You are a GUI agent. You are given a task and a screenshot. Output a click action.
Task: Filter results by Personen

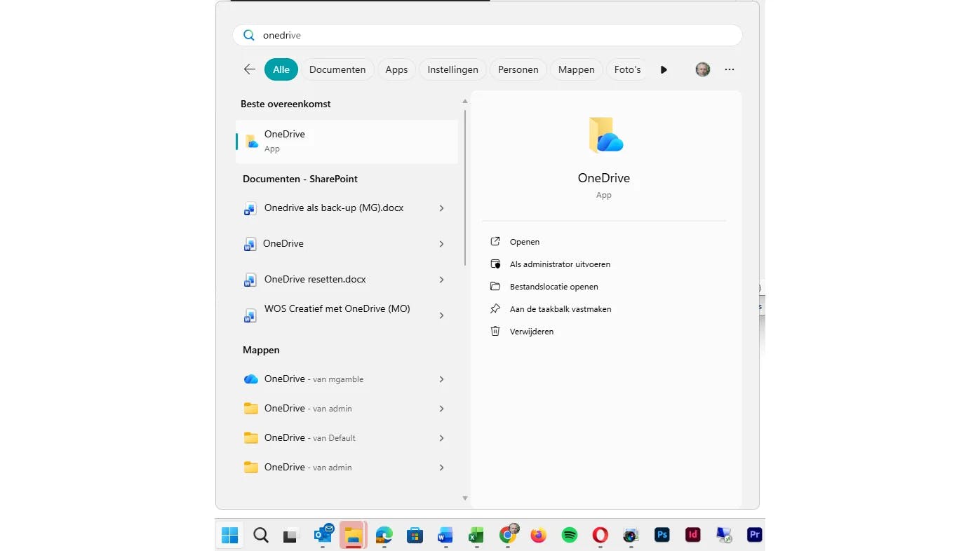(x=518, y=69)
